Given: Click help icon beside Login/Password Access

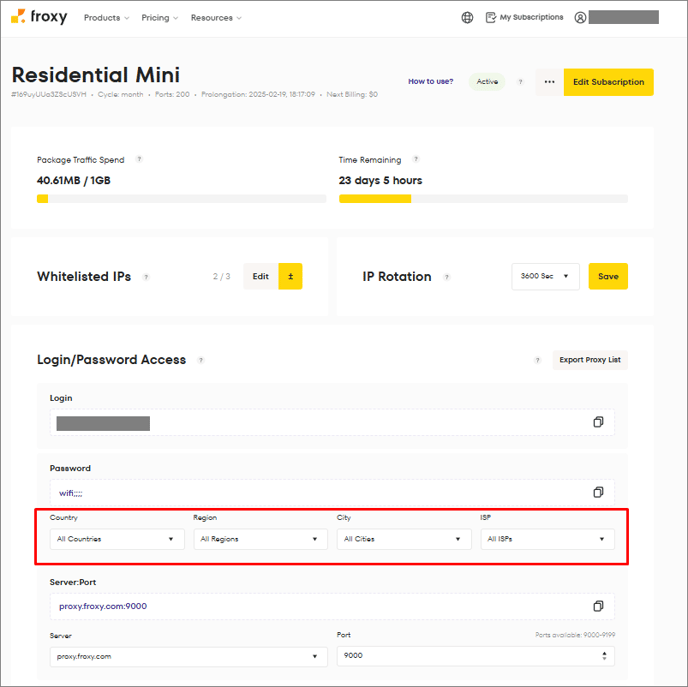Looking at the screenshot, I should click(x=201, y=360).
